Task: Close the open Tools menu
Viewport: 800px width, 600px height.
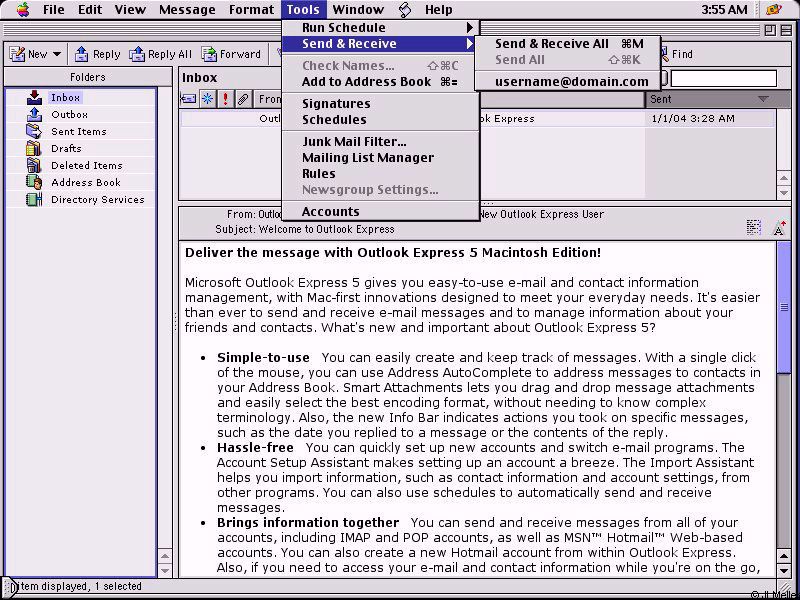Action: [x=303, y=10]
